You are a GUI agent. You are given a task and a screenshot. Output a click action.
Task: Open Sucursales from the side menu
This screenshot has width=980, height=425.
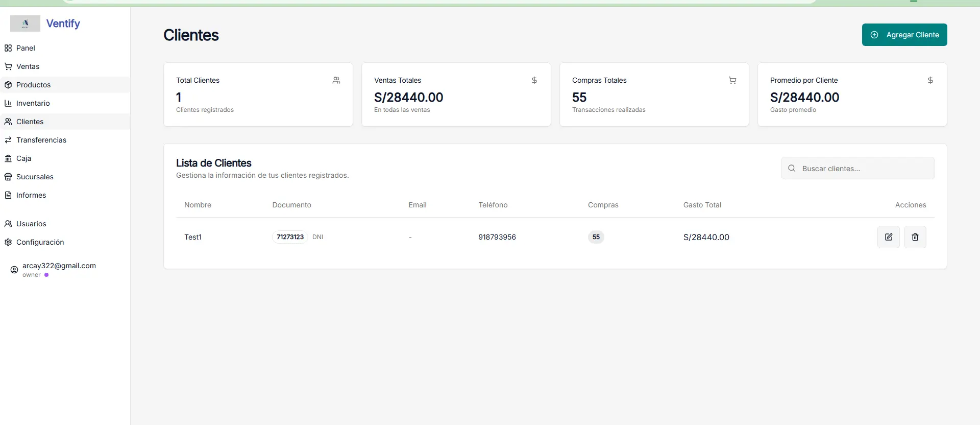click(35, 177)
